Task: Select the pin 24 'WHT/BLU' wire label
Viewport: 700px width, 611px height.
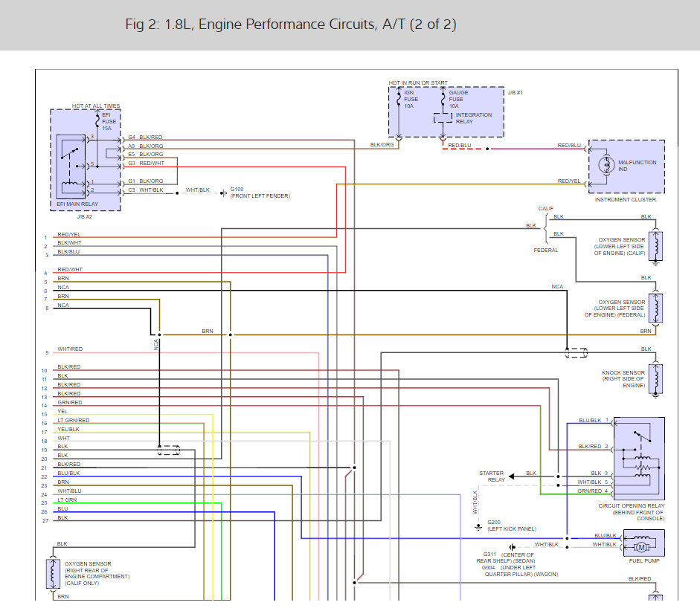Action: [x=69, y=491]
